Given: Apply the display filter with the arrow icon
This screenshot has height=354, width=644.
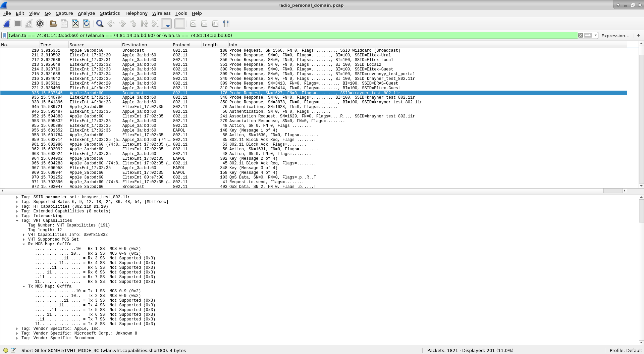Looking at the screenshot, I should click(588, 35).
